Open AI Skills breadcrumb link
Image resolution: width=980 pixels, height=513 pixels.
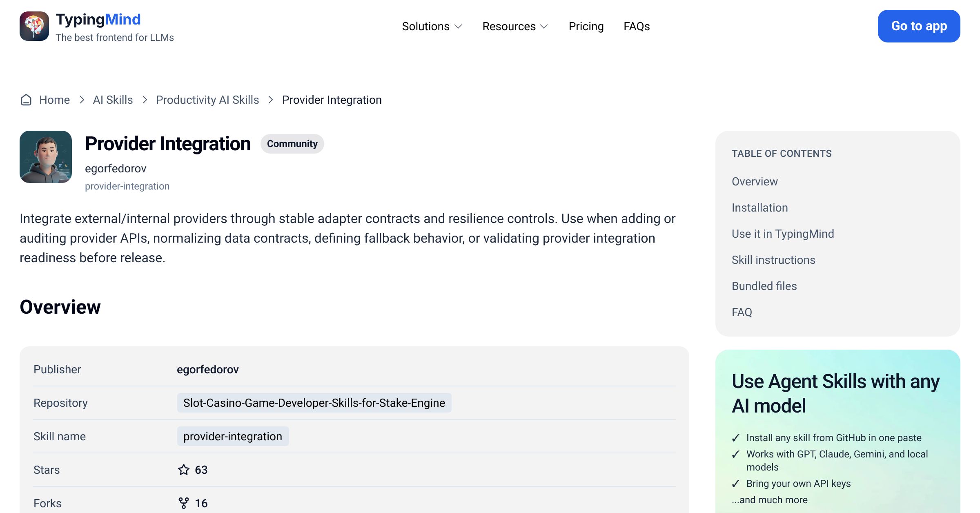113,100
